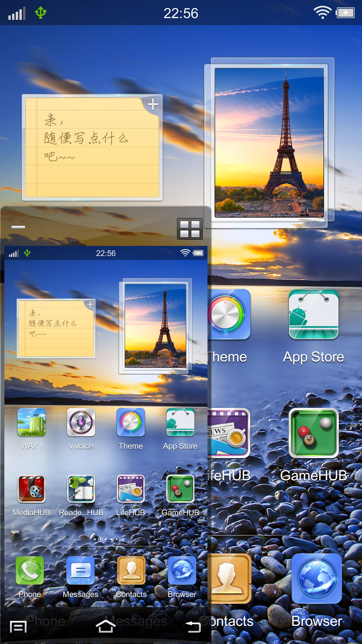Screen dimensions: 362x644
Task: Tap the large "GameHUB" label
Action: tap(314, 475)
